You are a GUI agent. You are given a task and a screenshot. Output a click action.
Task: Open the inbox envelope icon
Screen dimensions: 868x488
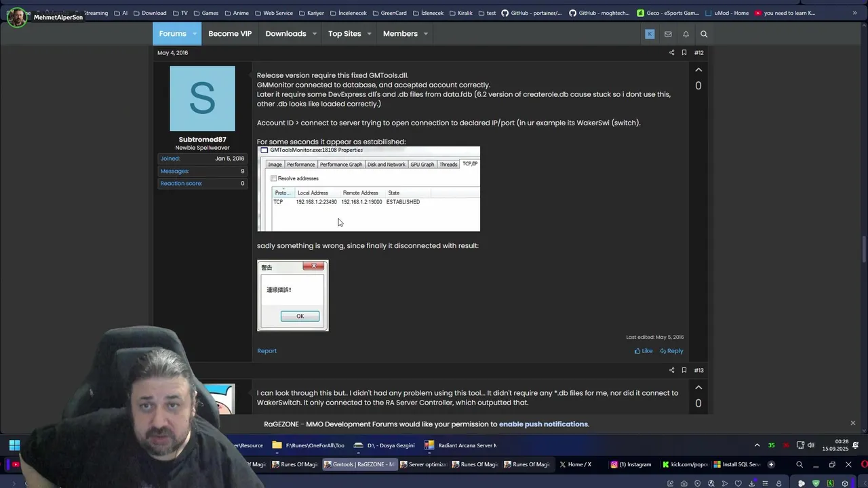point(668,34)
